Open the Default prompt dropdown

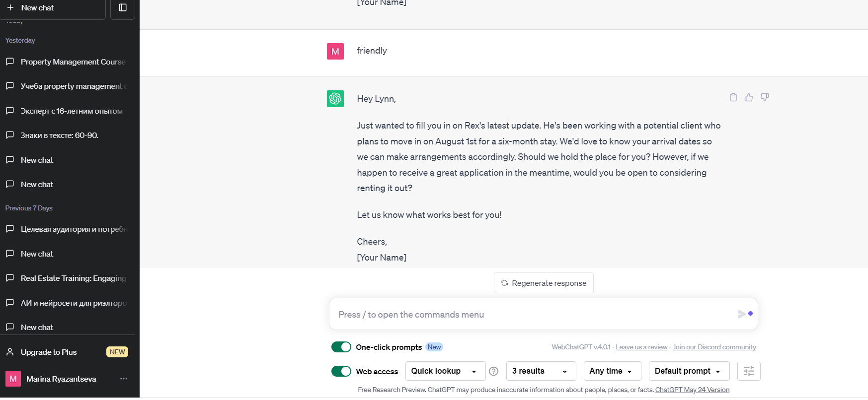click(x=689, y=371)
